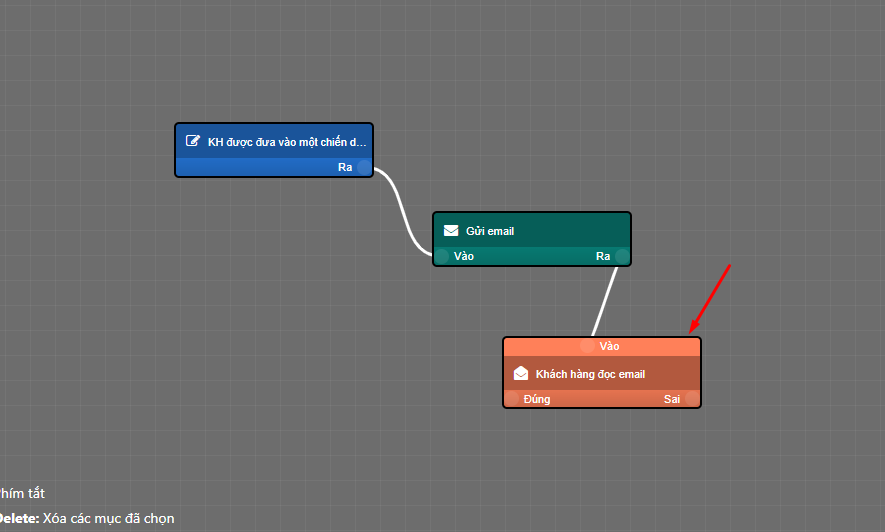Click the Vào input port circle atop orange node

pos(587,346)
